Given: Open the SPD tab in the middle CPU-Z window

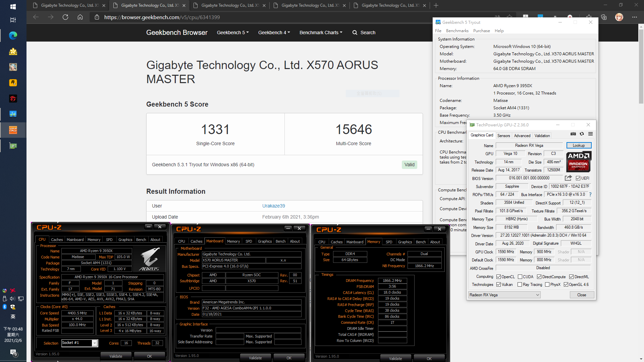Looking at the screenshot, I should (249, 241).
